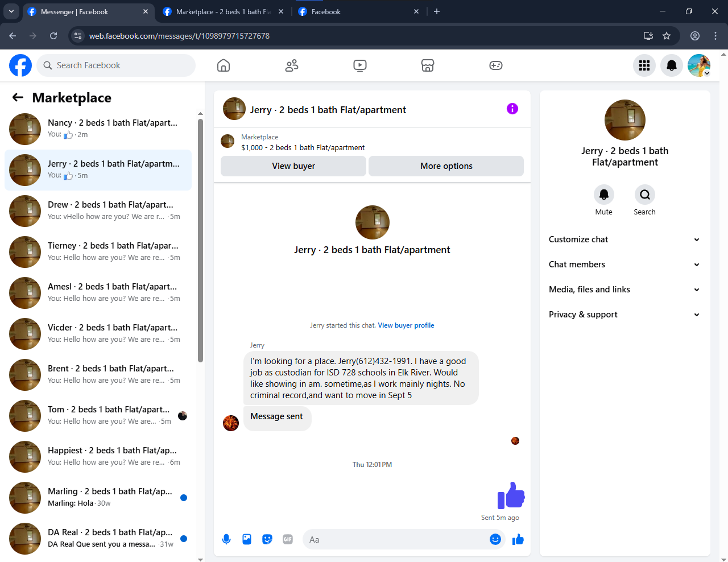Image resolution: width=728 pixels, height=562 pixels.
Task: Open emoji picker in message box
Action: click(x=495, y=539)
